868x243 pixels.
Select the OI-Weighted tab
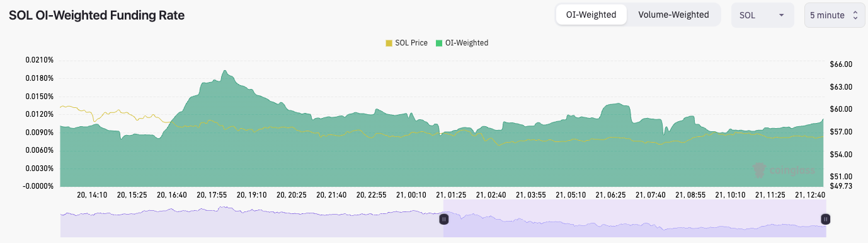coord(591,15)
